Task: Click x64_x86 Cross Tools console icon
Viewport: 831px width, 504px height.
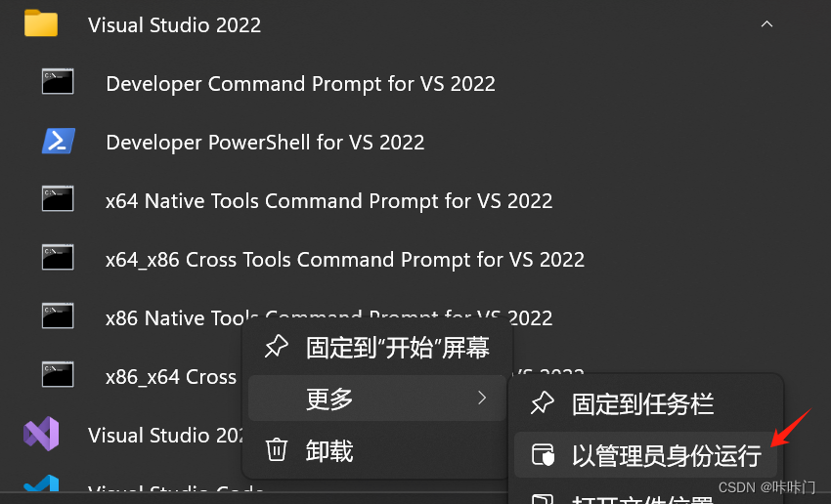Action: click(58, 257)
